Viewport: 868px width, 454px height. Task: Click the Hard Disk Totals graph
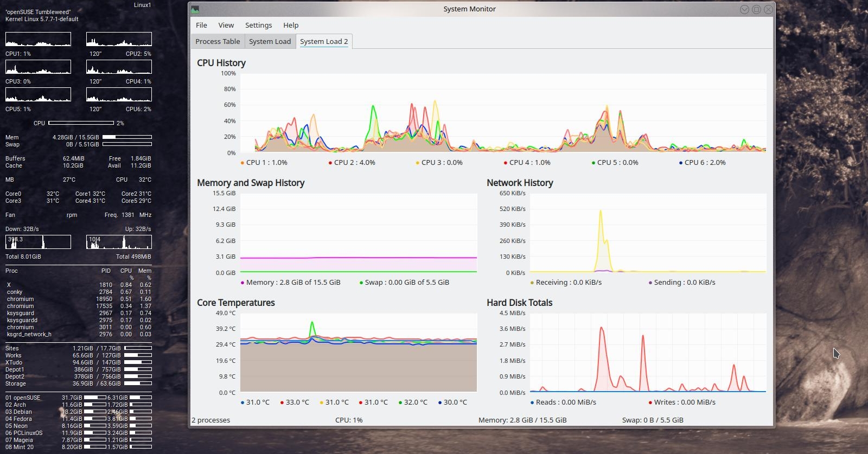(648, 352)
